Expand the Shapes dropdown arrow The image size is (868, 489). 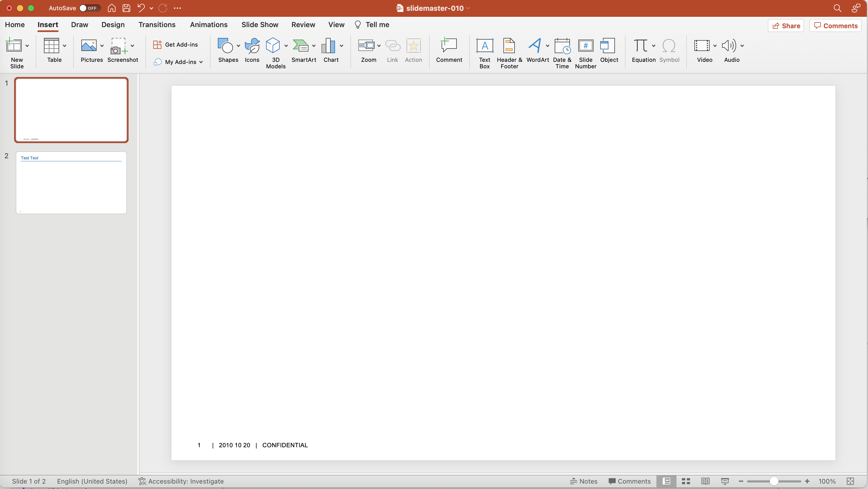point(238,46)
